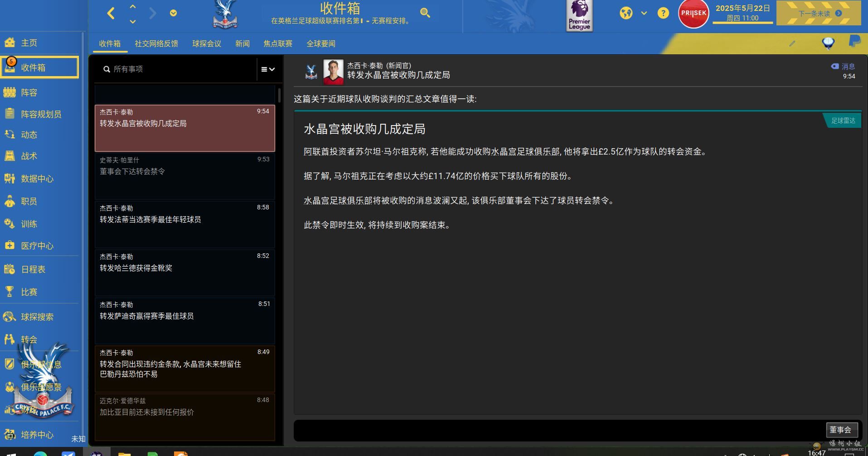Screen dimensions: 868x456
Task: Click the pencil edit icon
Action: click(x=792, y=44)
